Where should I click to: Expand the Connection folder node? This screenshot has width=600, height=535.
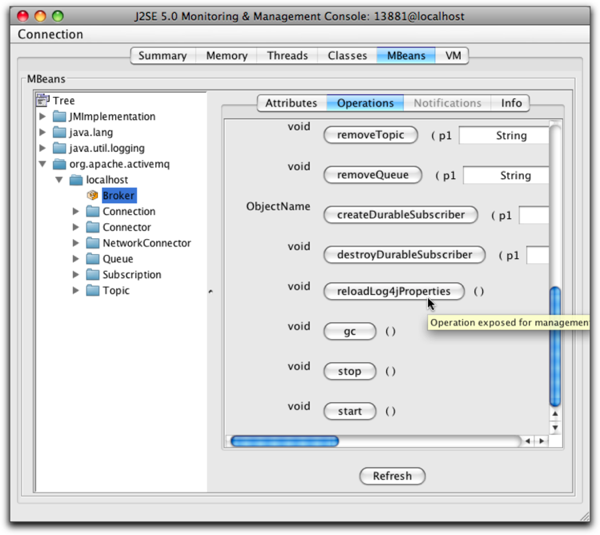coord(76,212)
